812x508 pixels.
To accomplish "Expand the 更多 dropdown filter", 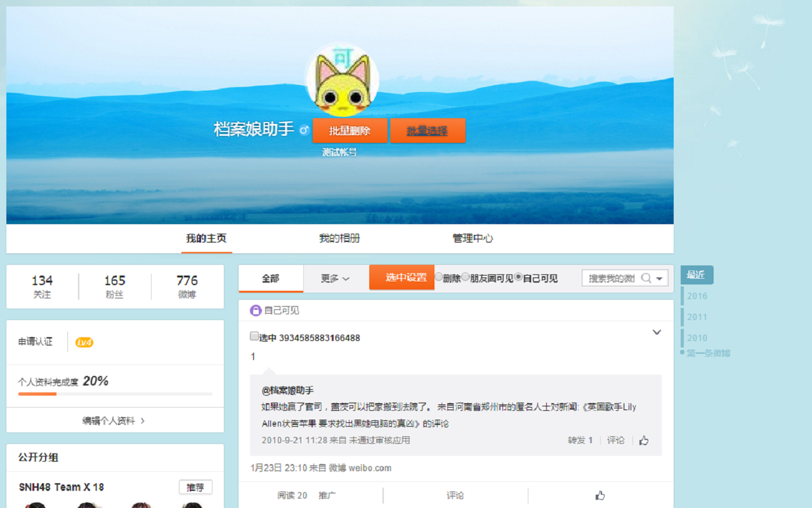I will click(x=336, y=278).
